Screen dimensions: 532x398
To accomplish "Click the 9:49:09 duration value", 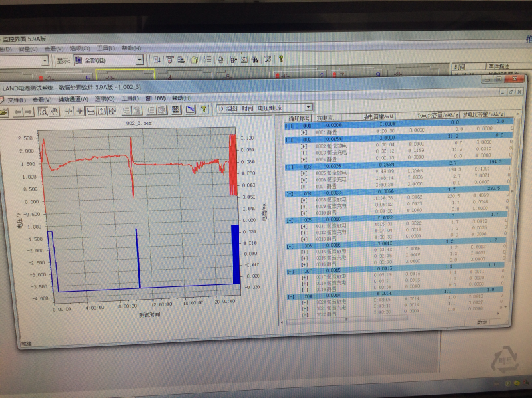I will (x=386, y=171).
